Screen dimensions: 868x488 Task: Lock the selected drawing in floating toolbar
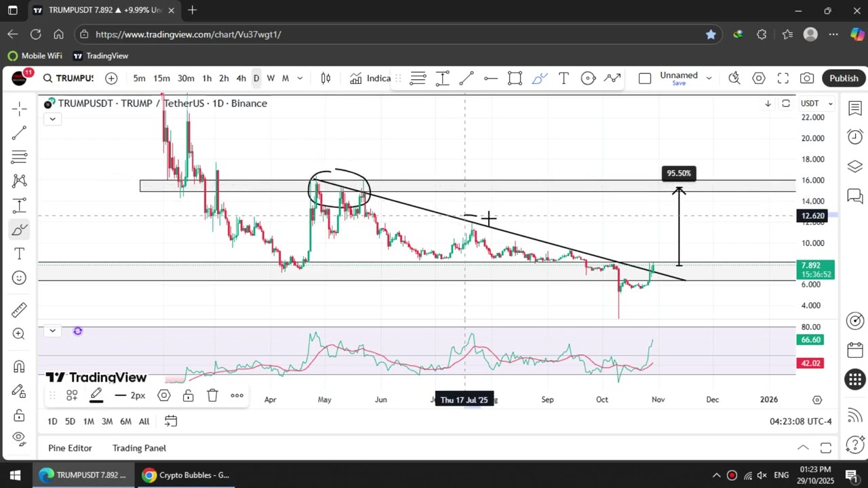(x=188, y=395)
